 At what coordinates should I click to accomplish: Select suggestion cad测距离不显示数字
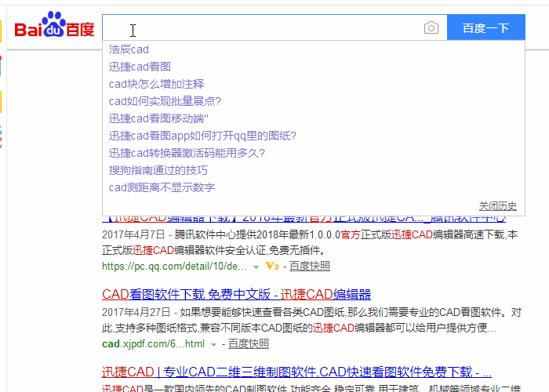click(x=162, y=187)
